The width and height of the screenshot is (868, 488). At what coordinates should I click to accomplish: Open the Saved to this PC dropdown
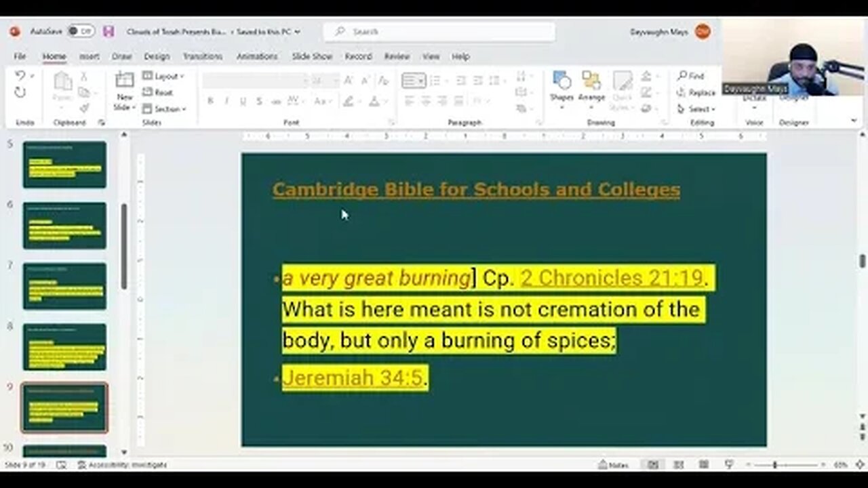pyautogui.click(x=269, y=32)
